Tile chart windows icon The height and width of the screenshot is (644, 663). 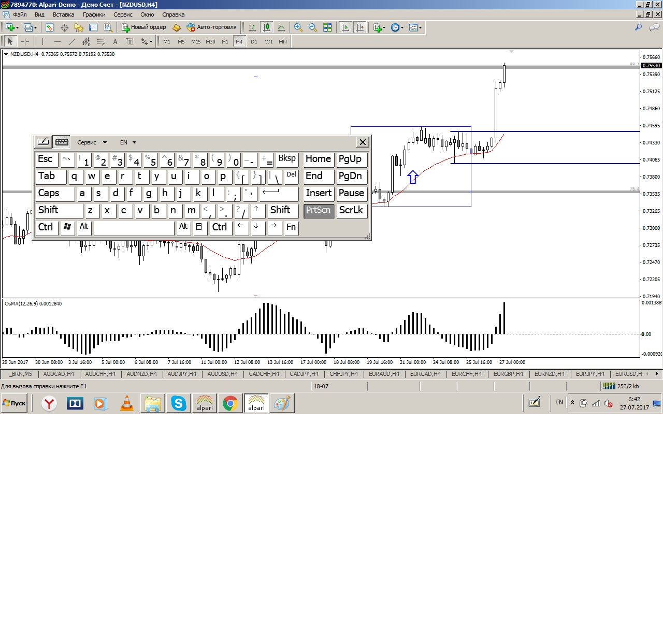point(327,27)
